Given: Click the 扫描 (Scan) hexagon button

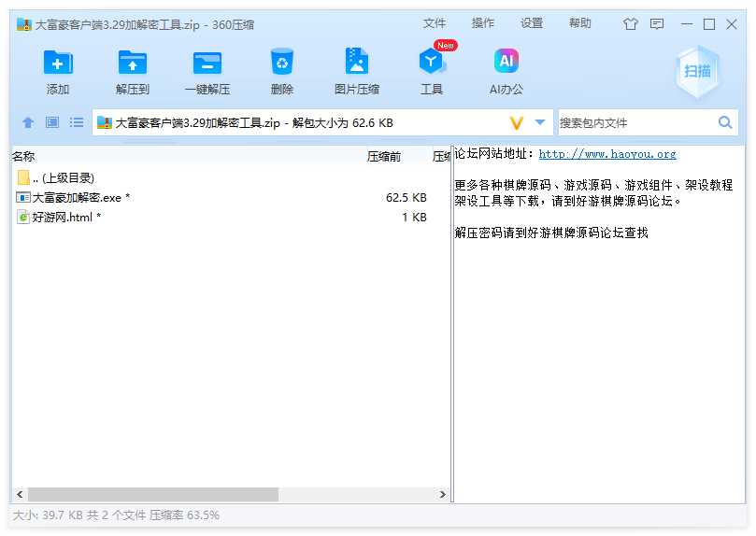Looking at the screenshot, I should point(697,72).
